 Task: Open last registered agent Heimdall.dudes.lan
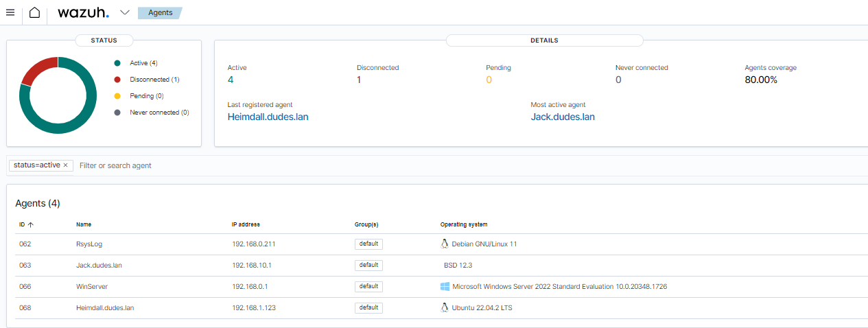coord(268,117)
